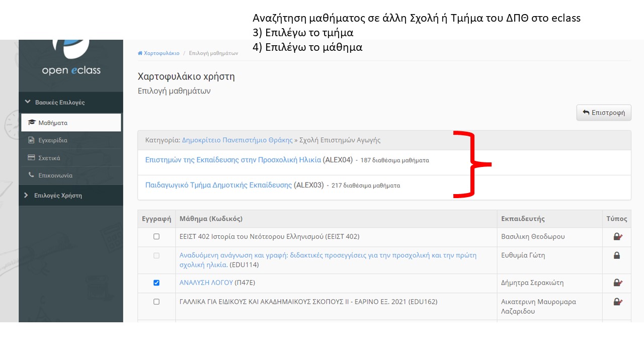
Task: Click the graduation cap Μαθήματα icon
Action: [x=32, y=123]
